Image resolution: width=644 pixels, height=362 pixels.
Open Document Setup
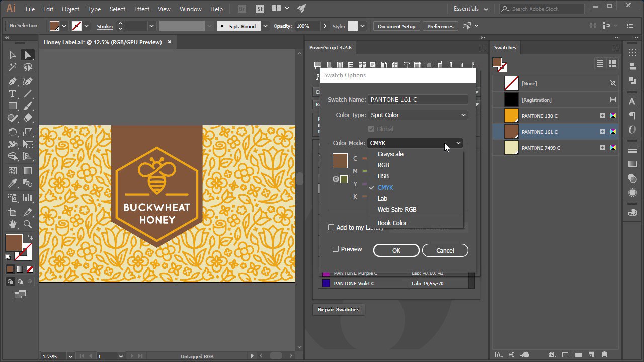point(396,26)
